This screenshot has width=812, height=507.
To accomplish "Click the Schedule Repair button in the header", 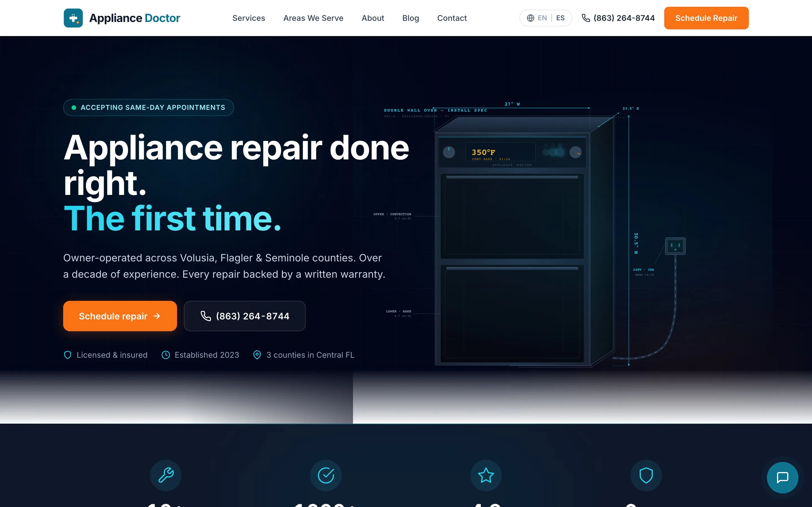I will [x=706, y=18].
